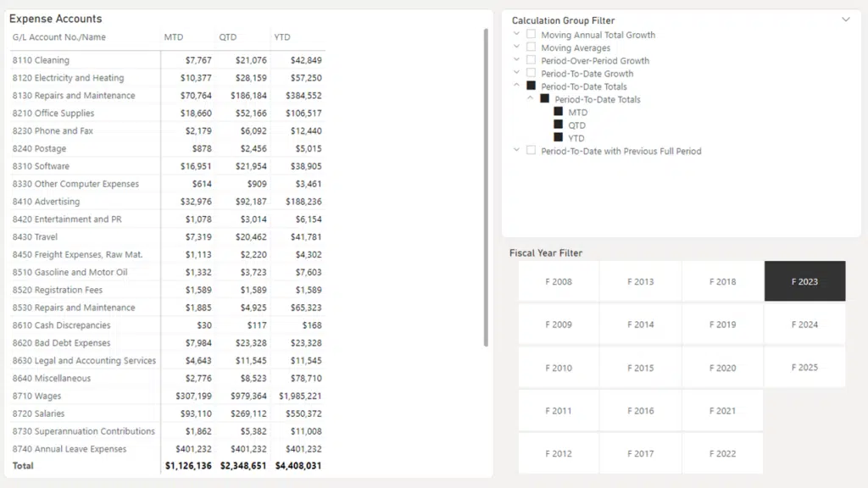
Task: Untick the YTD checkbox
Action: tap(558, 137)
